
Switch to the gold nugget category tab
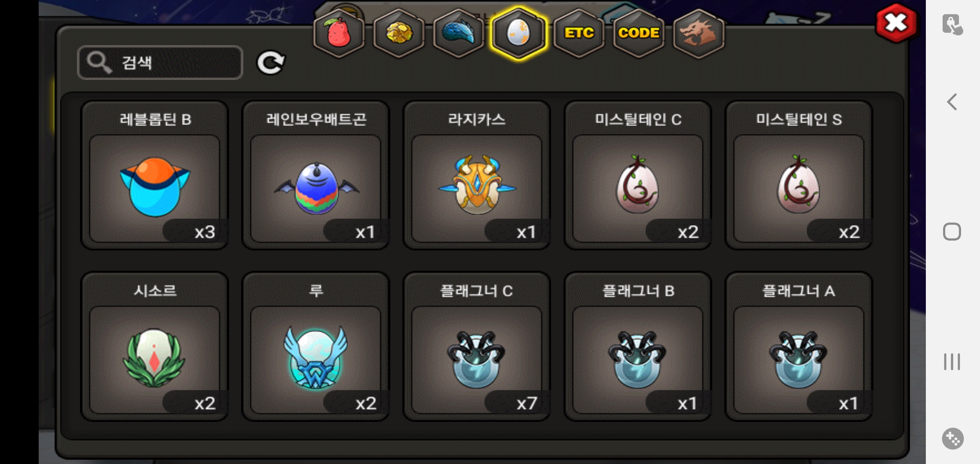[399, 33]
